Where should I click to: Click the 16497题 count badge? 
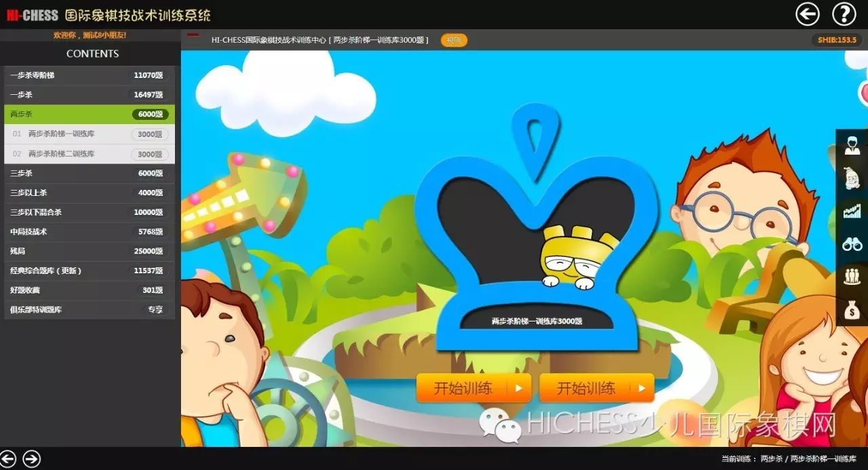click(x=150, y=95)
